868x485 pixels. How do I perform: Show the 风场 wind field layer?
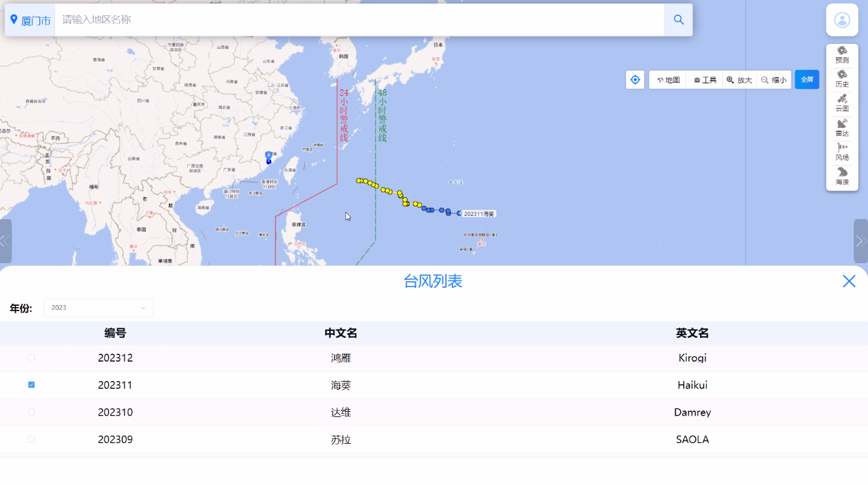(842, 153)
